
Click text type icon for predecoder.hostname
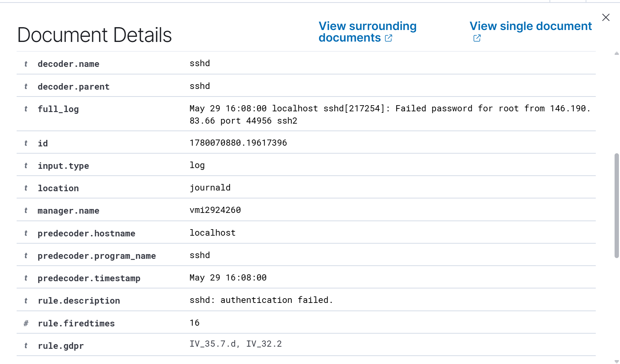(26, 233)
